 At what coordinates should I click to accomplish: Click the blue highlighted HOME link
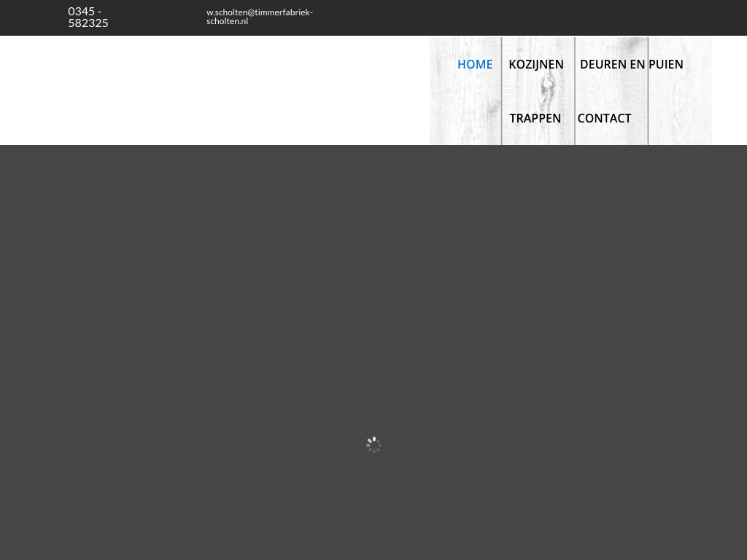tap(475, 64)
